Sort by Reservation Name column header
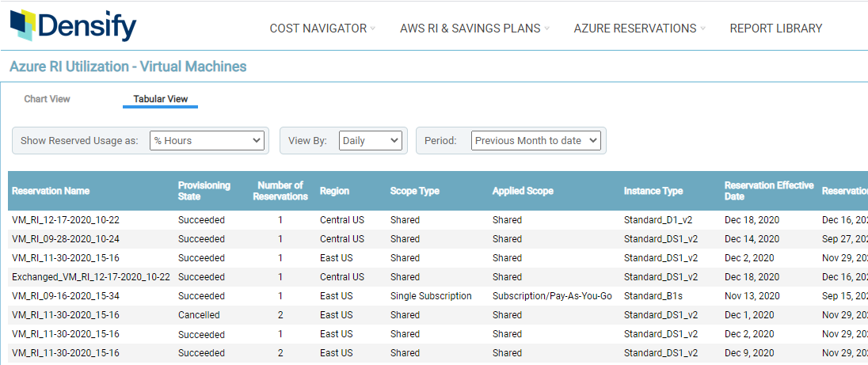The height and width of the screenshot is (365, 868). [51, 191]
